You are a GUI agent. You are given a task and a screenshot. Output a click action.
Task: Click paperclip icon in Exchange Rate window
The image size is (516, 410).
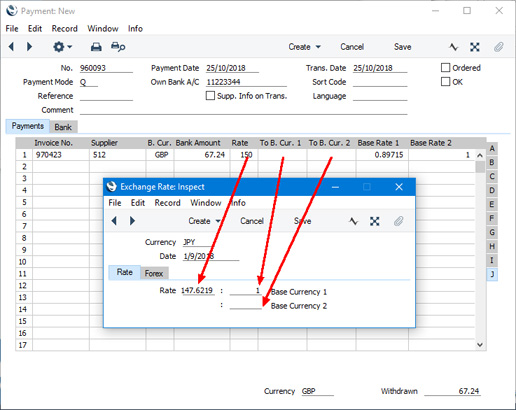tap(398, 221)
